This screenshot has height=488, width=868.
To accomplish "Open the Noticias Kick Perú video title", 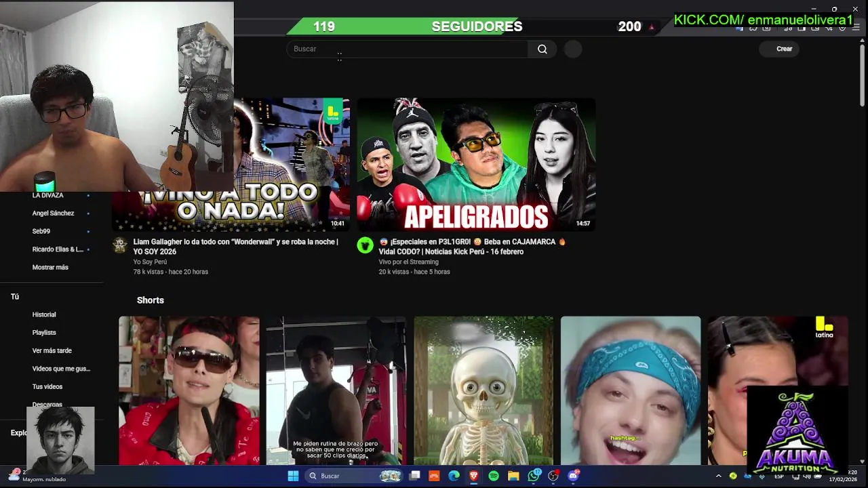I will point(472,247).
